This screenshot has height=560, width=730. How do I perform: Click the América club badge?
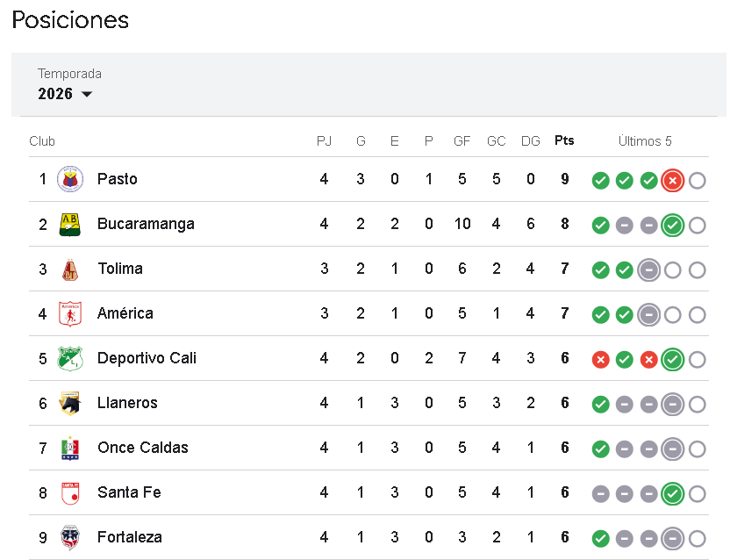point(70,313)
